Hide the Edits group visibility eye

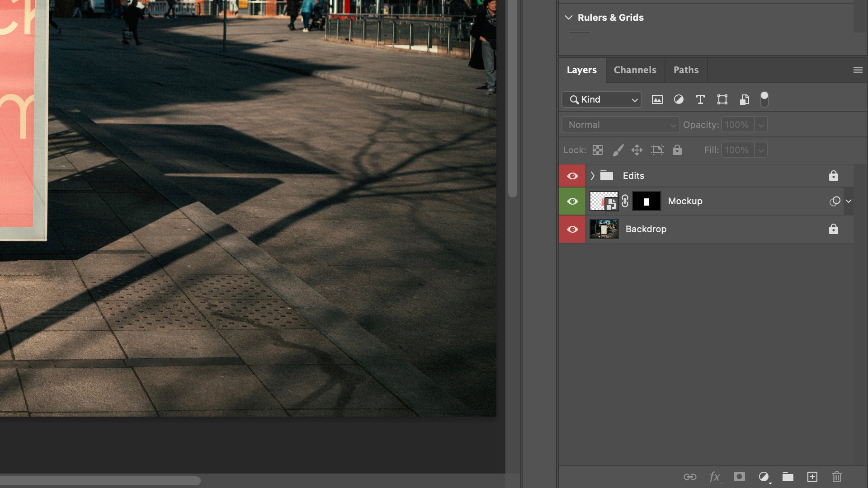572,176
